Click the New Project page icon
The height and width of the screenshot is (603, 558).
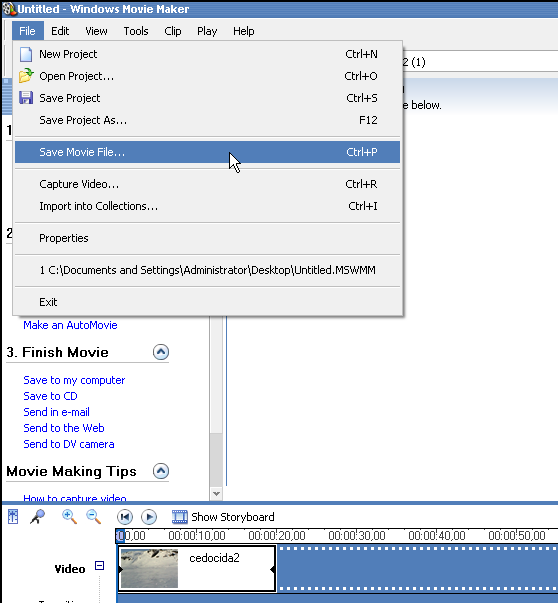(x=26, y=54)
